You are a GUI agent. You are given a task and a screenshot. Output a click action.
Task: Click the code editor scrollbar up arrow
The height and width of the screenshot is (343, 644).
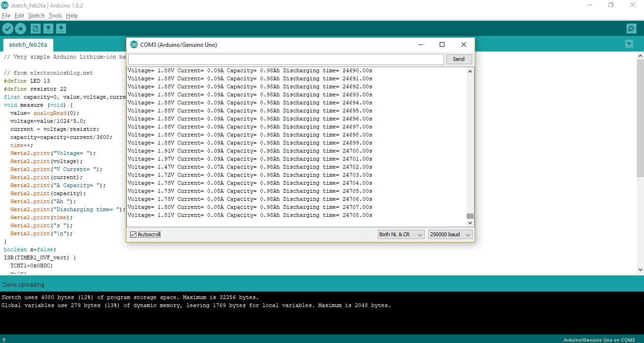point(640,56)
